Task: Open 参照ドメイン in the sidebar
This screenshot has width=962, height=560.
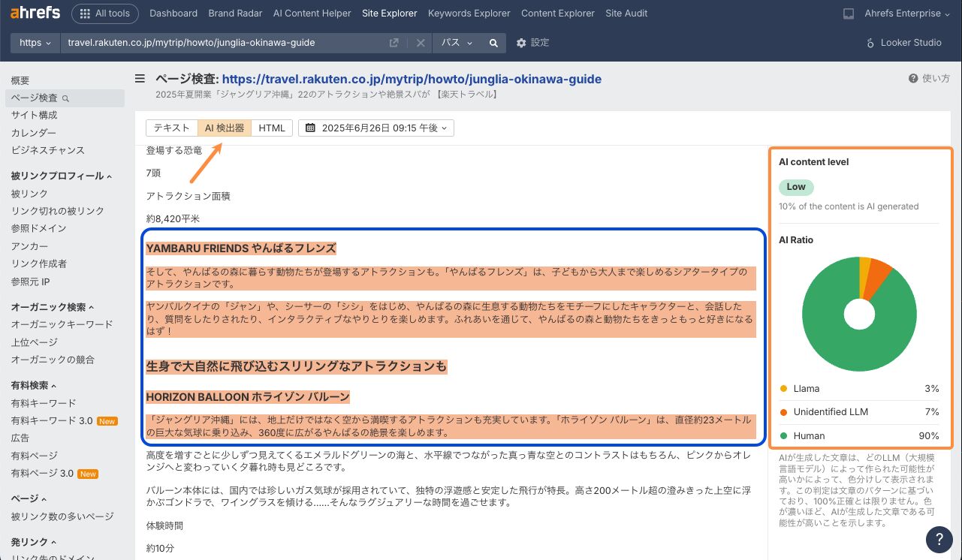Action: (39, 228)
